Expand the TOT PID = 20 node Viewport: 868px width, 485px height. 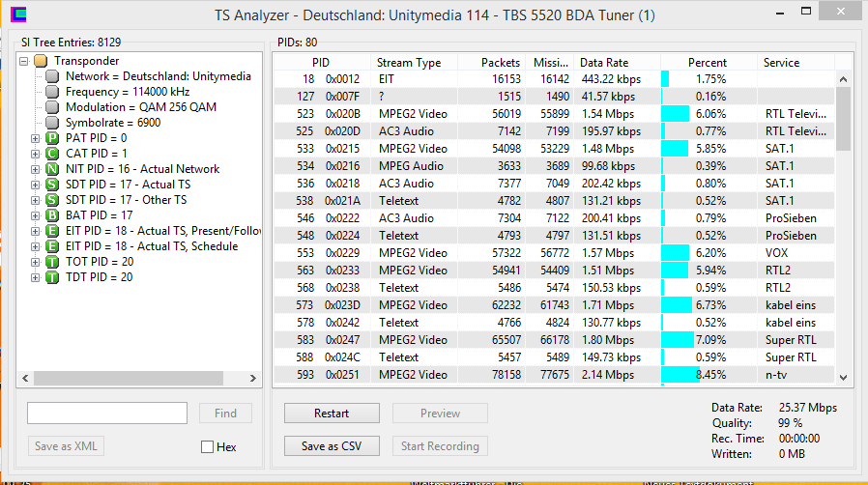pyautogui.click(x=36, y=262)
